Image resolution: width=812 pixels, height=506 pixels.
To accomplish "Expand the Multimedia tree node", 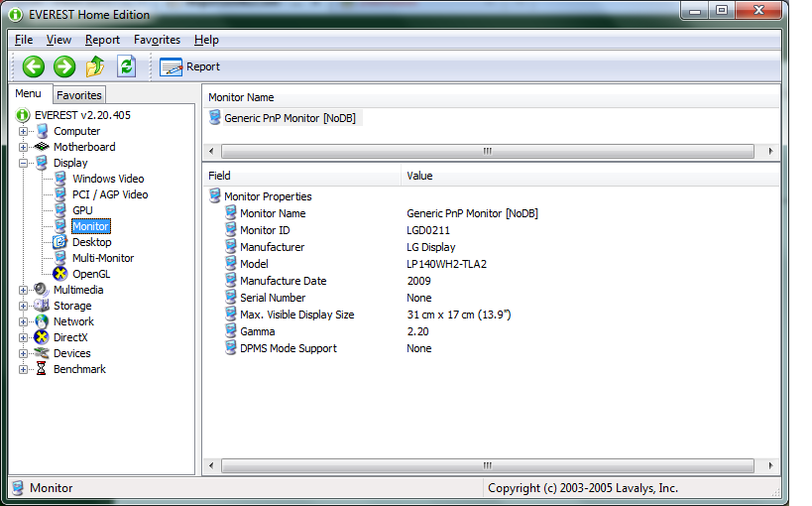I will pyautogui.click(x=24, y=290).
